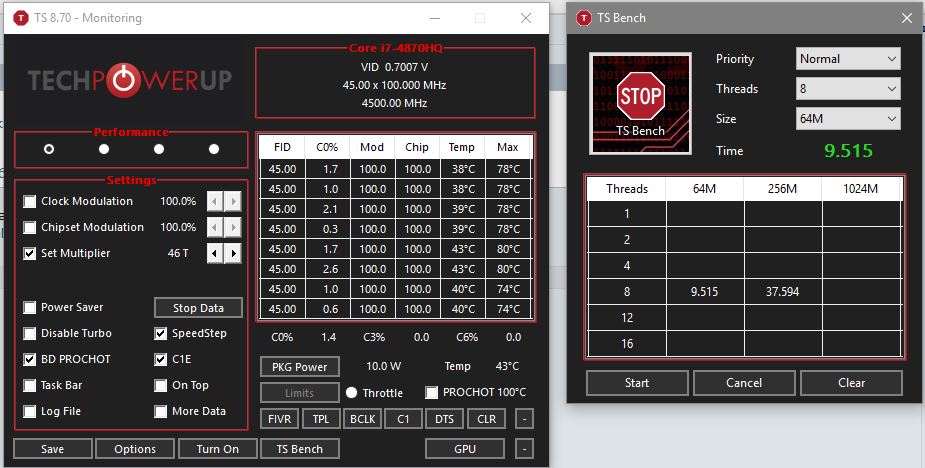Click the 64M column header in results

705,189
